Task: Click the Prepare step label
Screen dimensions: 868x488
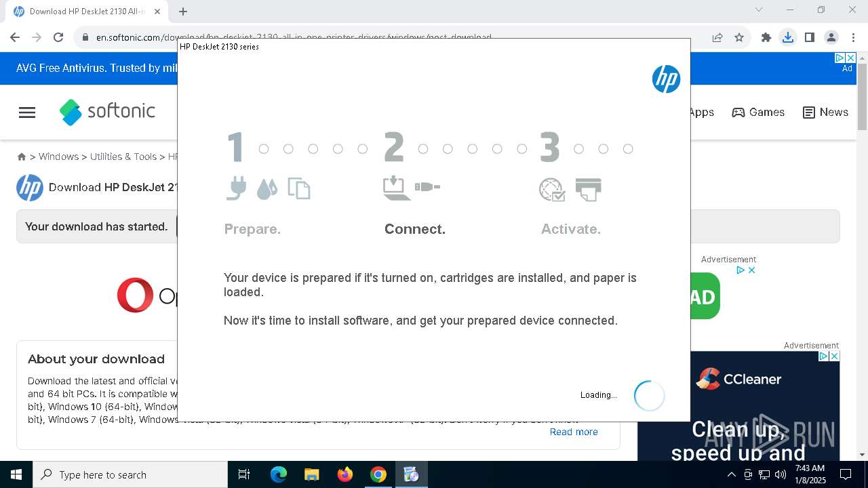Action: [252, 229]
